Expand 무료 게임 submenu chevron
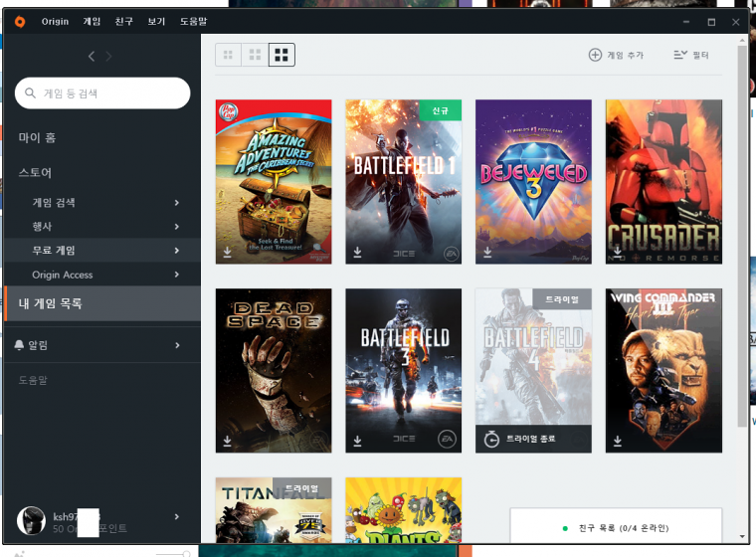Viewport: 756px width, 557px height. [177, 251]
